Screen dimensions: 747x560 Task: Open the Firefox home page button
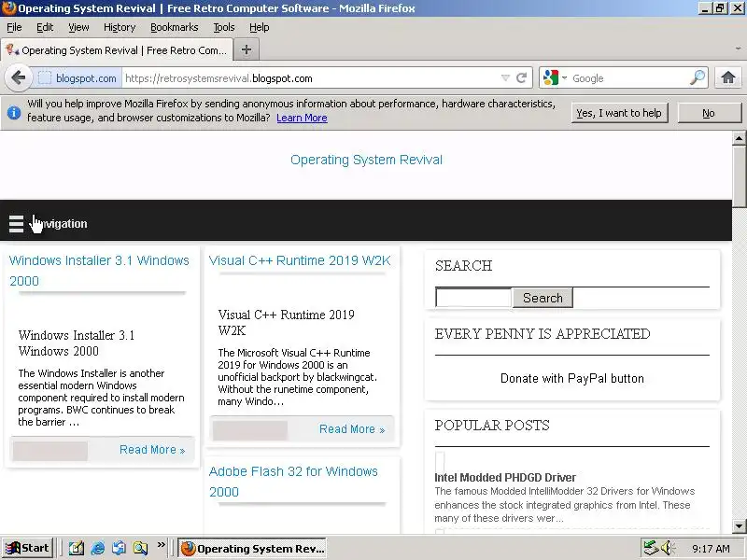coord(728,77)
